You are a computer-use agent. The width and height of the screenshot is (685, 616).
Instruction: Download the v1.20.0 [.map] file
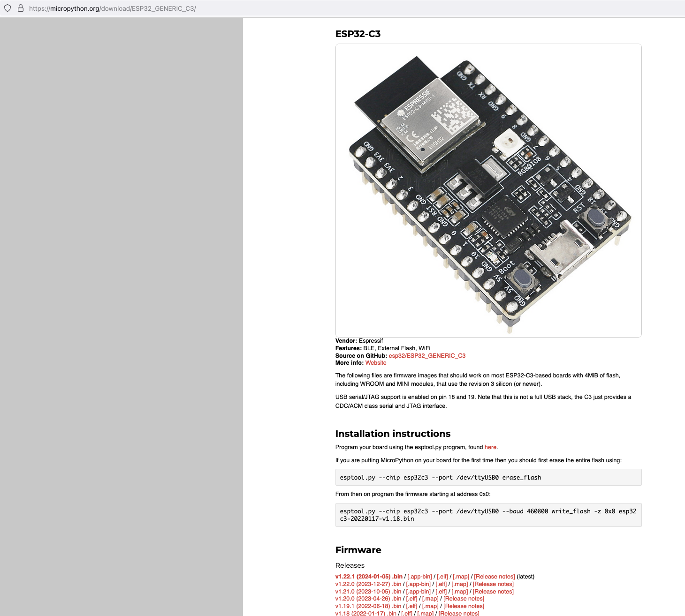point(430,599)
